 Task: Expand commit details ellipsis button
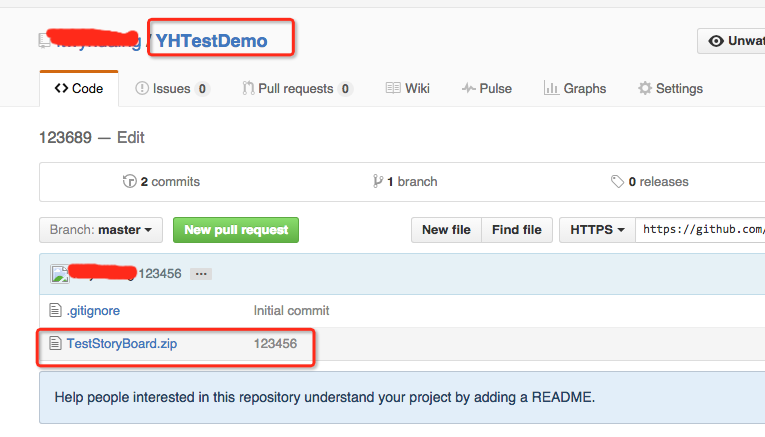pyautogui.click(x=201, y=274)
